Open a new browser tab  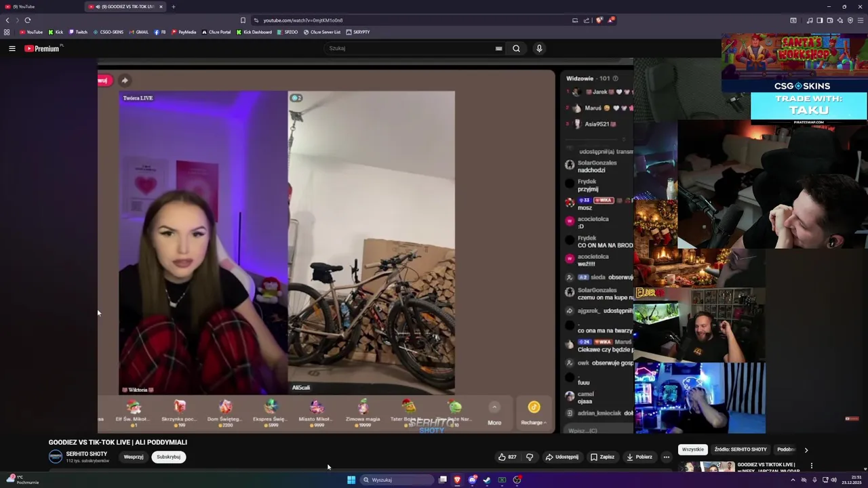(173, 7)
